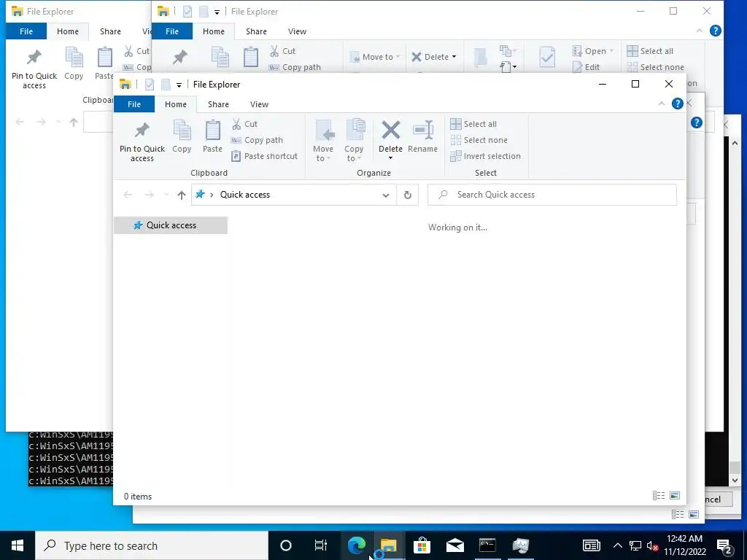Open Windows Start menu

[x=18, y=545]
